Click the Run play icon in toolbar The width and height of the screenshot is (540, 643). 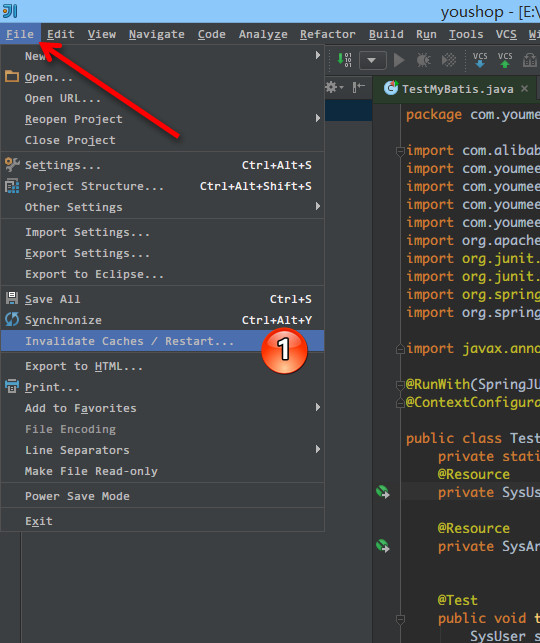[399, 60]
